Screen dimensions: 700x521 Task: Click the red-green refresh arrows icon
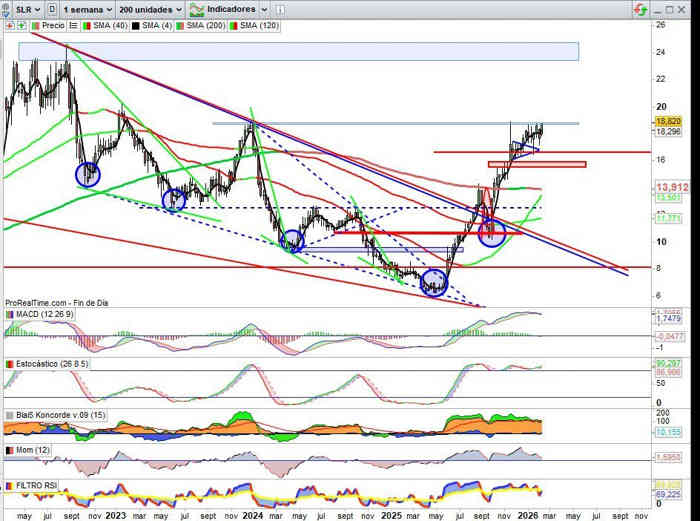coord(639,8)
